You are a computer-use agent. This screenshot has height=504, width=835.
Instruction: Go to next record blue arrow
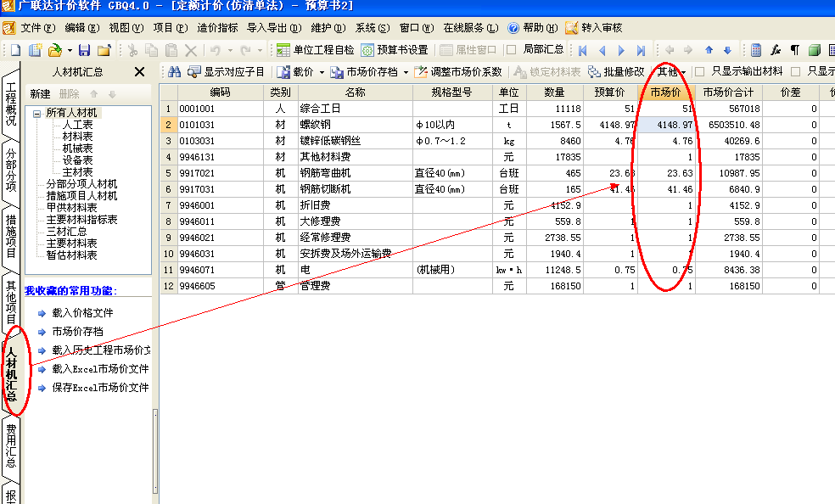click(x=621, y=50)
